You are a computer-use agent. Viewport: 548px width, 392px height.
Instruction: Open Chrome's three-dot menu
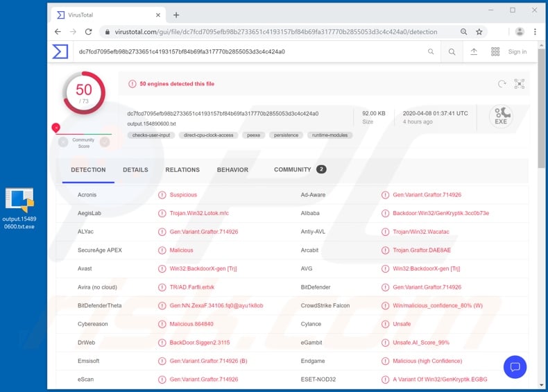click(x=535, y=32)
